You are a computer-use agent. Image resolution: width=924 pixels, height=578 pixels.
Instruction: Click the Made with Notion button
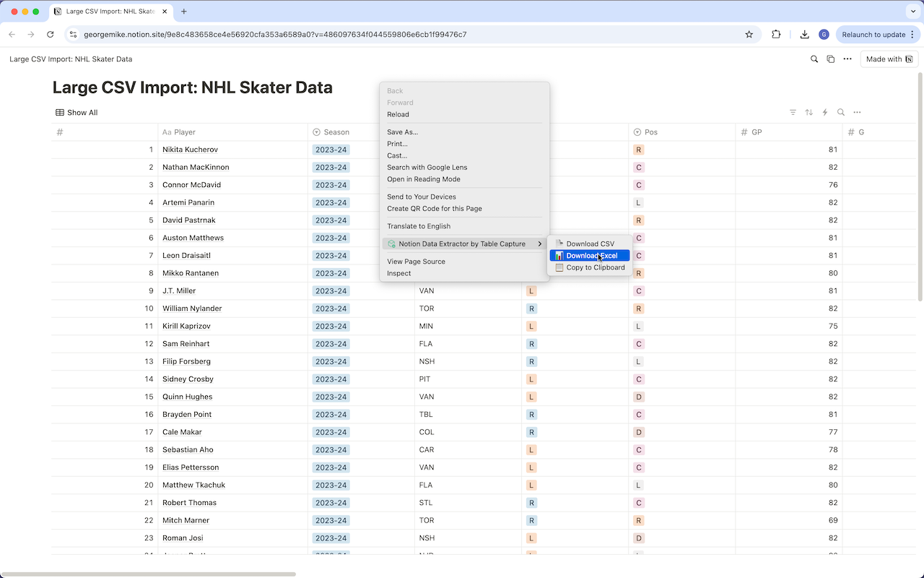point(889,59)
